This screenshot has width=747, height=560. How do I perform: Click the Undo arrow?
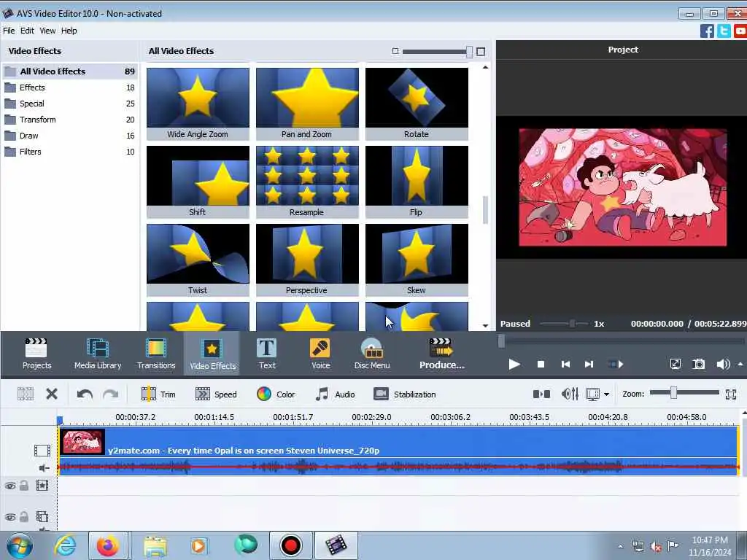[85, 394]
